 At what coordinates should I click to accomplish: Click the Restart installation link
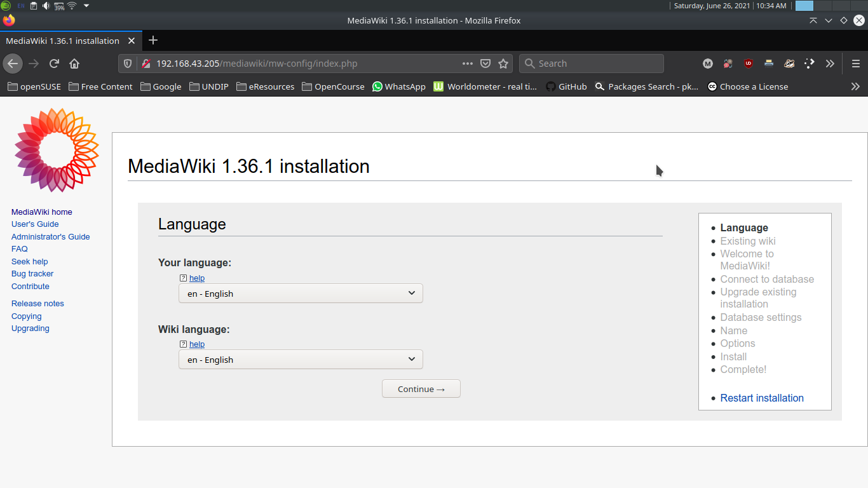pos(762,398)
